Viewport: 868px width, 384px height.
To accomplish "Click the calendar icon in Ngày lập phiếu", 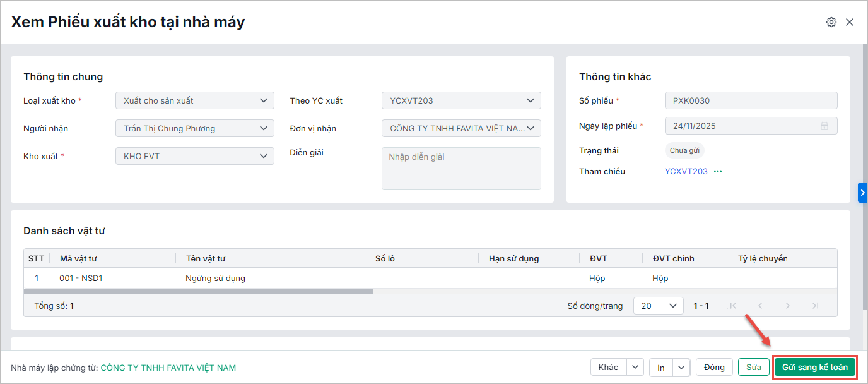I will [824, 126].
